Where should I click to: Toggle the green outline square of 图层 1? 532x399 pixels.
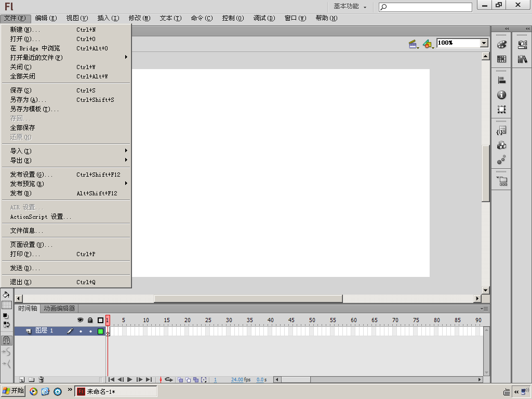click(x=100, y=331)
